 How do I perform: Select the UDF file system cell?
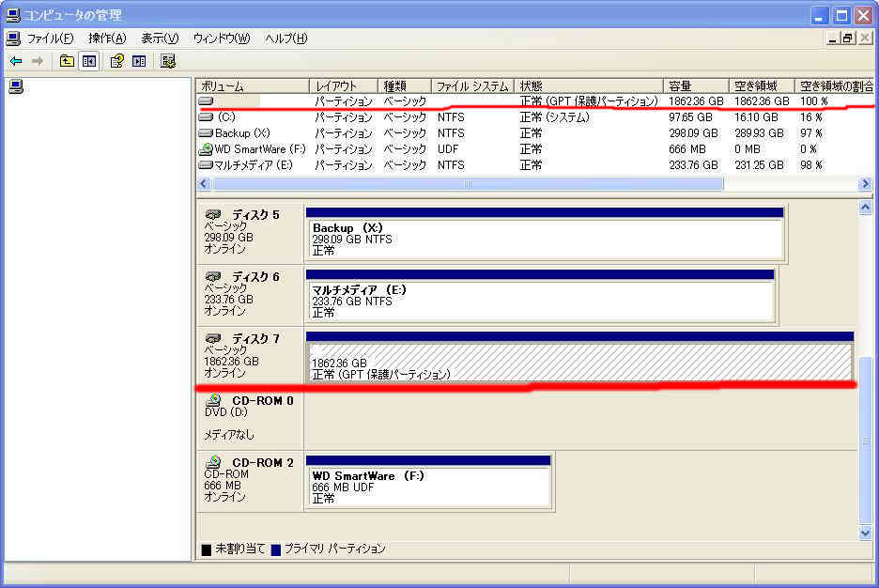[447, 149]
